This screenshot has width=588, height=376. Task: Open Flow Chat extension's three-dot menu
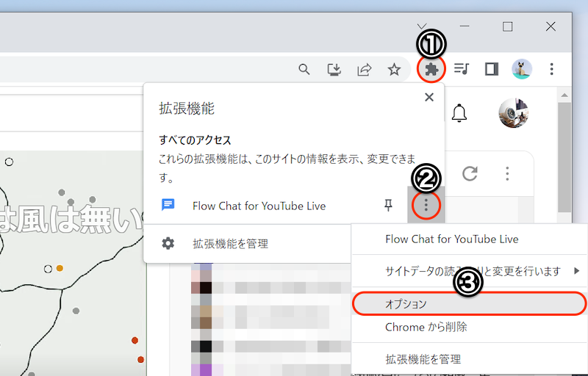pos(426,206)
